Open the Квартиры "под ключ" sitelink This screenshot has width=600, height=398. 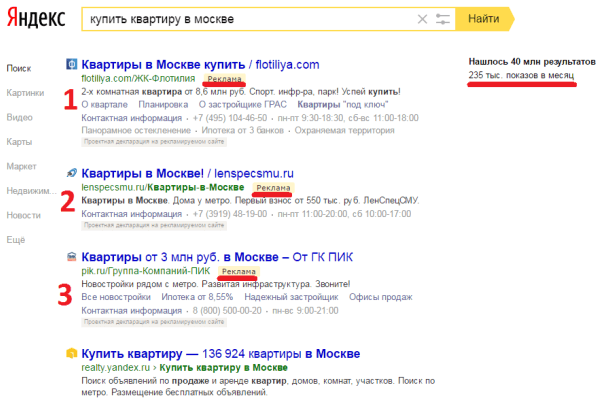click(x=343, y=104)
